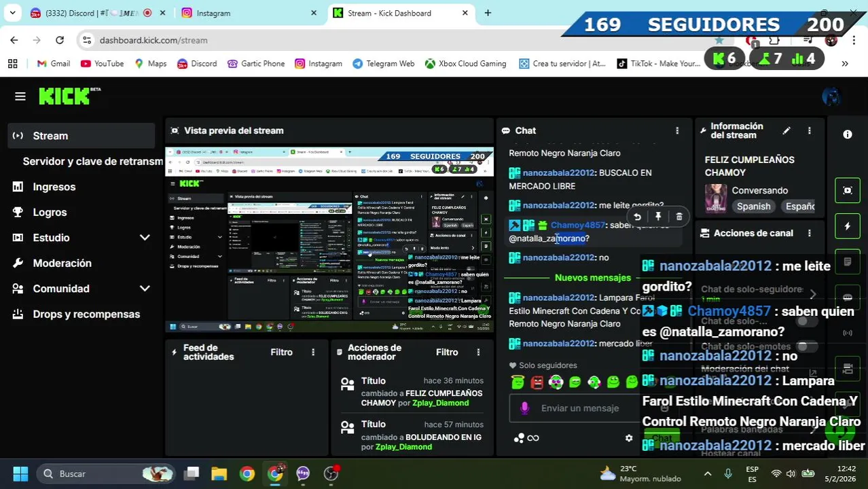Click nanozabala22012 on BUSCALO EN MERCADO message
This screenshot has width=868, height=489.
click(558, 173)
